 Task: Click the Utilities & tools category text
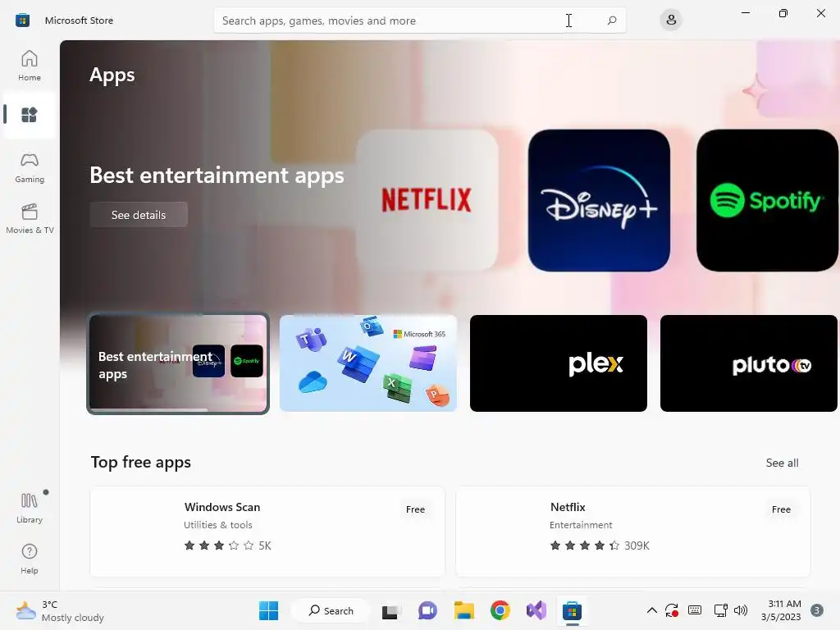coord(218,525)
